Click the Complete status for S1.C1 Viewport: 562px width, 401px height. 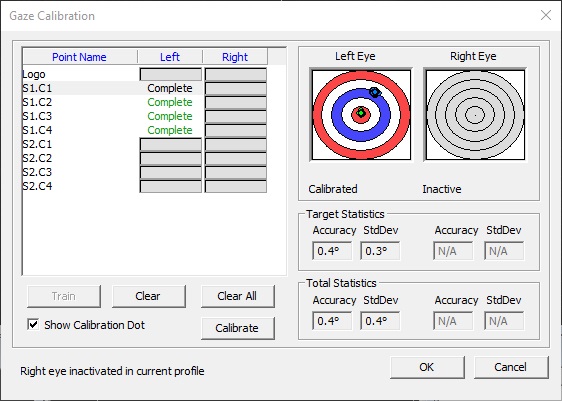tap(170, 88)
